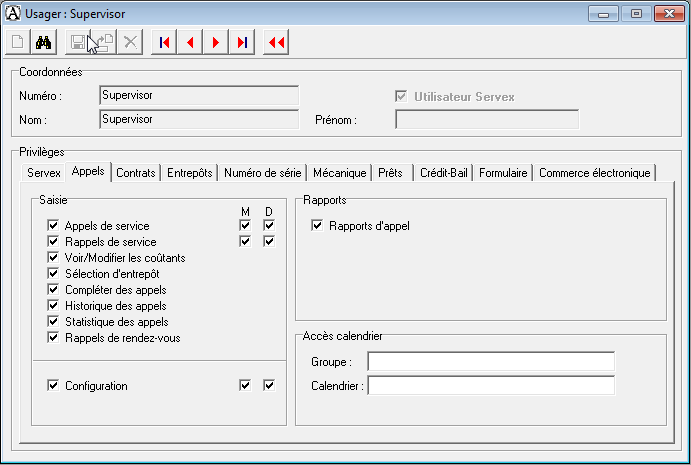Go to last record arrow
The width and height of the screenshot is (691, 465).
pyautogui.click(x=242, y=42)
